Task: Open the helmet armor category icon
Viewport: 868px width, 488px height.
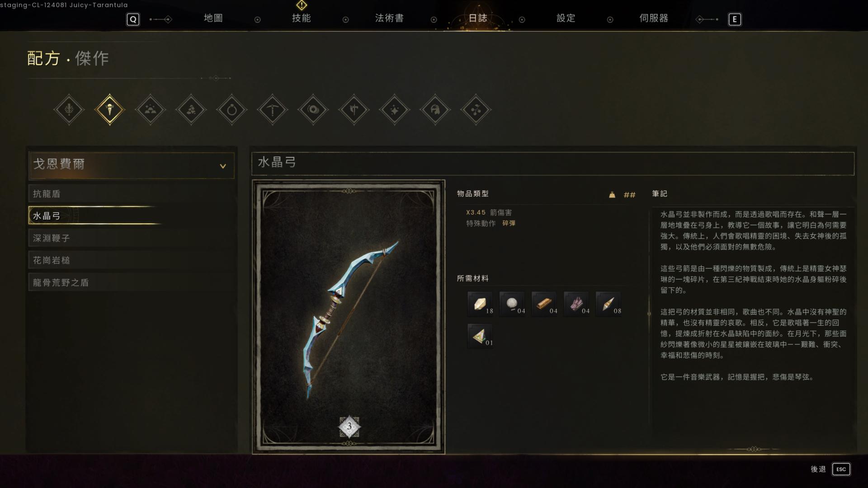Action: [435, 109]
